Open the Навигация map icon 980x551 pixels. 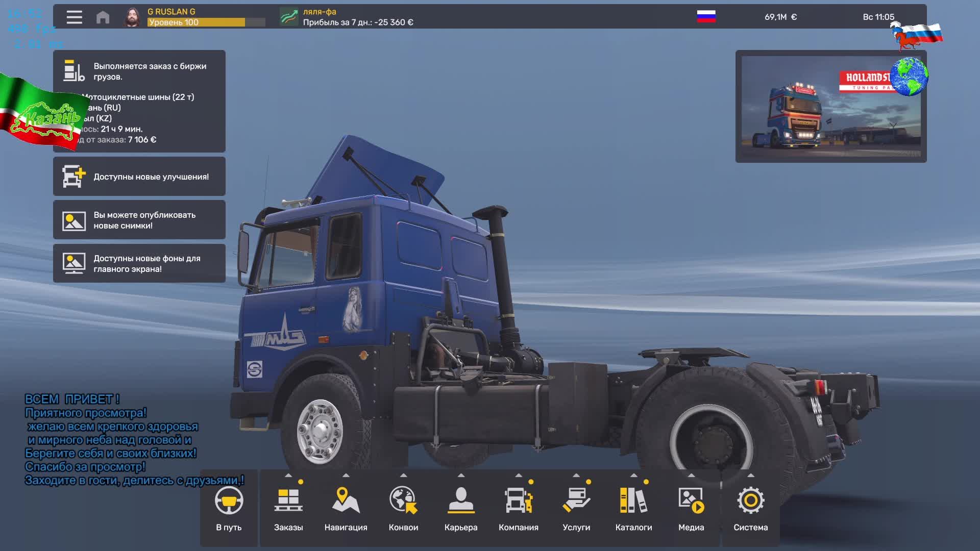tap(346, 500)
